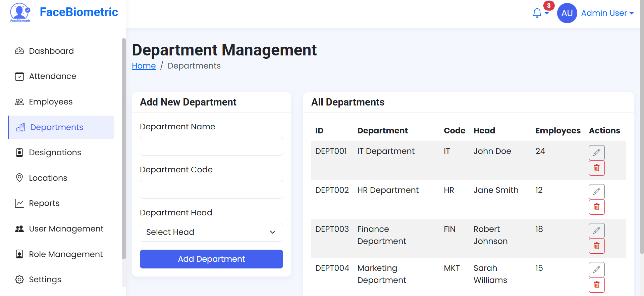The width and height of the screenshot is (644, 296).
Task: Edit the Finance Department row
Action: (597, 230)
